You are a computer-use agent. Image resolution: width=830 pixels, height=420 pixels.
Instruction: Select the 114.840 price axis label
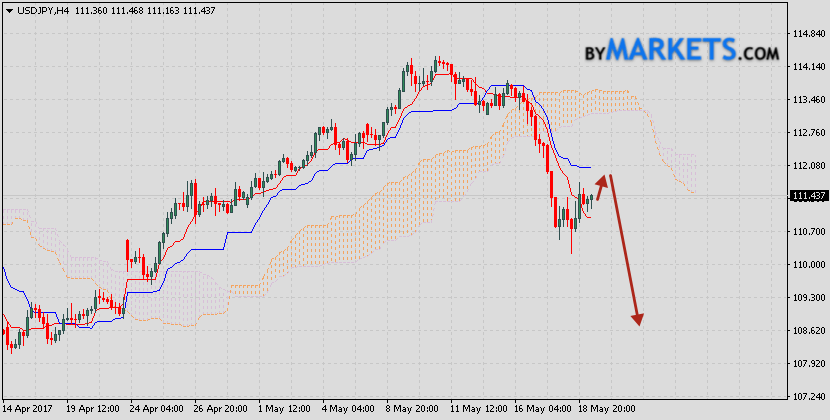pyautogui.click(x=807, y=34)
